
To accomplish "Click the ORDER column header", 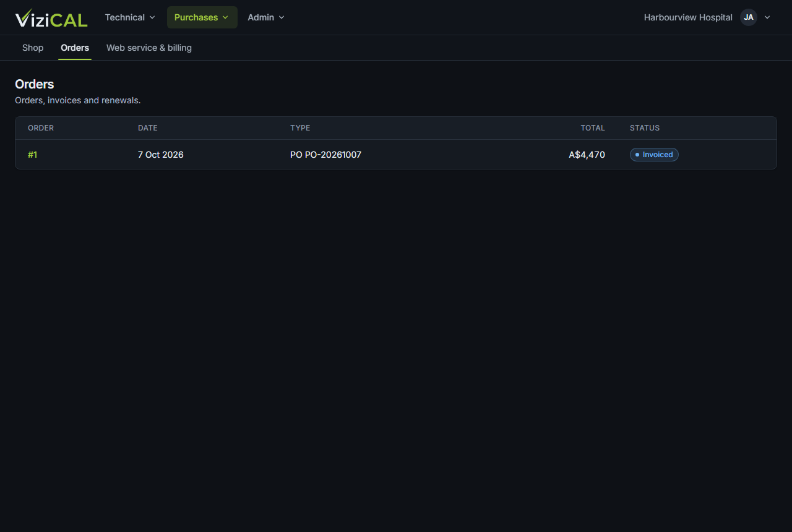I will coord(41,128).
